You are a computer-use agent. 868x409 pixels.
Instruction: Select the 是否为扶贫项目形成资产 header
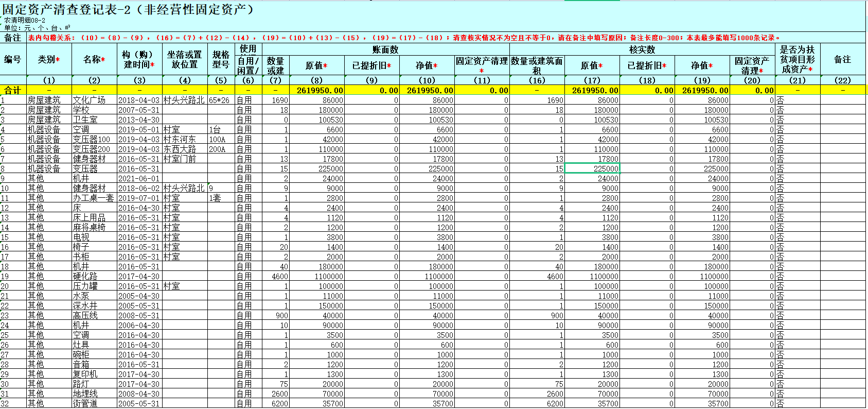point(798,59)
